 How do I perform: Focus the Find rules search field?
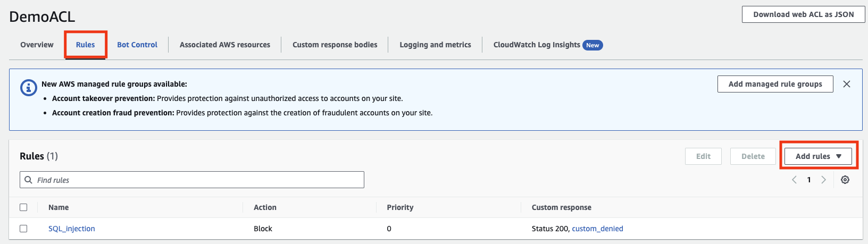pyautogui.click(x=197, y=180)
